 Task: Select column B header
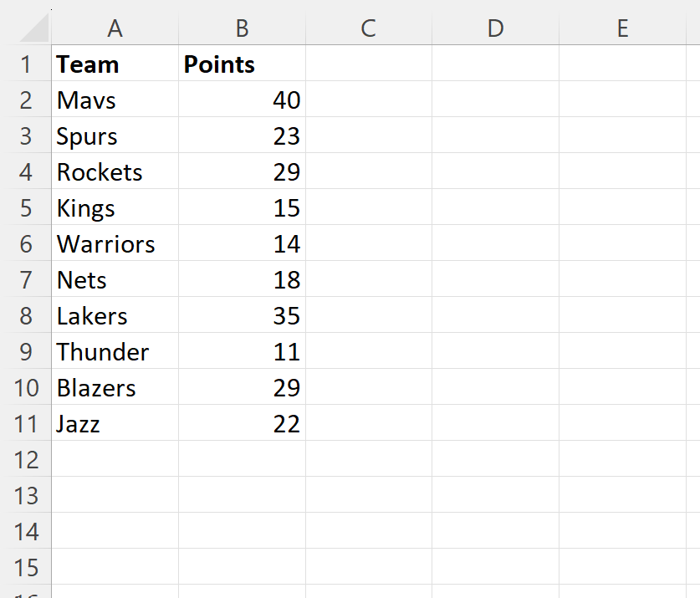pos(242,28)
